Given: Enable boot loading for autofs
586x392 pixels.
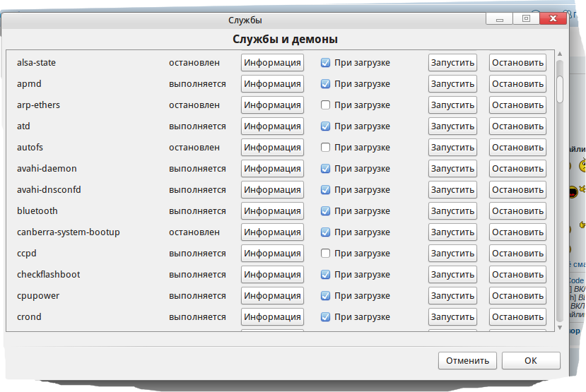Looking at the screenshot, I should click(325, 148).
